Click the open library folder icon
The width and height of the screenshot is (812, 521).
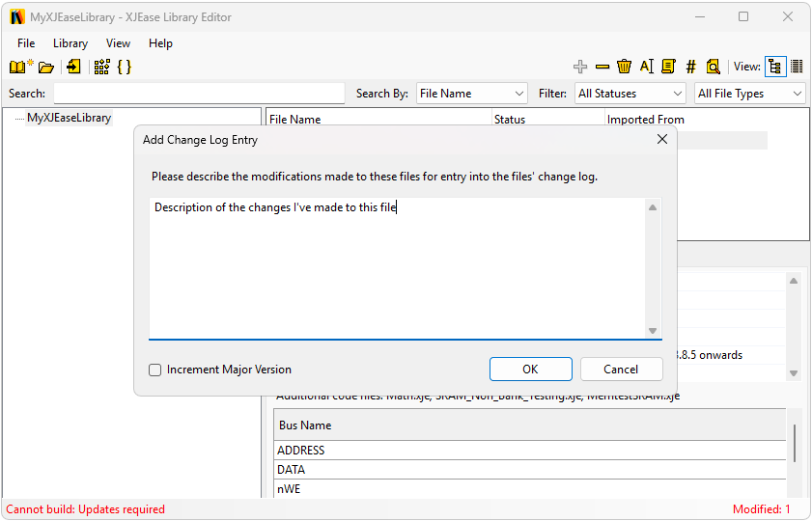tap(45, 67)
